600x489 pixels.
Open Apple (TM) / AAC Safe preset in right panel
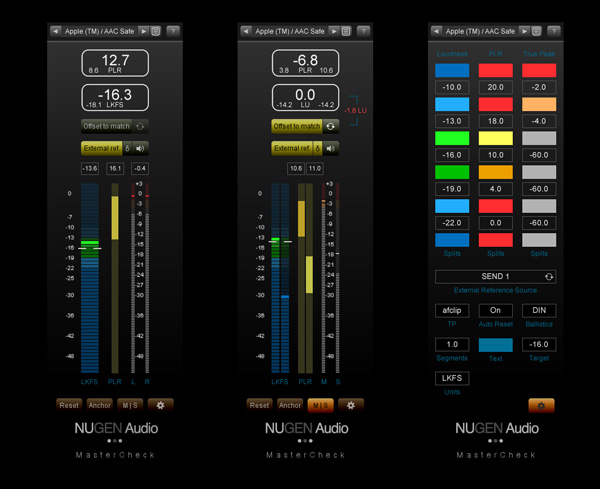480,31
